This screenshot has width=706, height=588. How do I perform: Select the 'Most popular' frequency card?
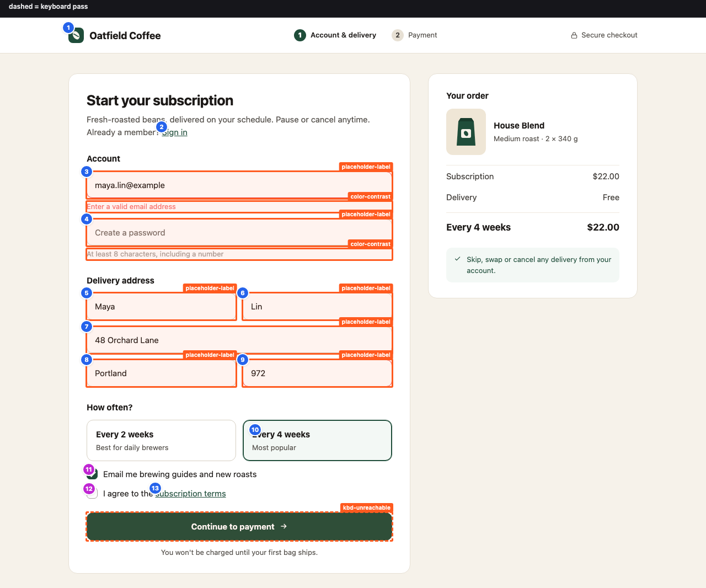pyautogui.click(x=317, y=440)
